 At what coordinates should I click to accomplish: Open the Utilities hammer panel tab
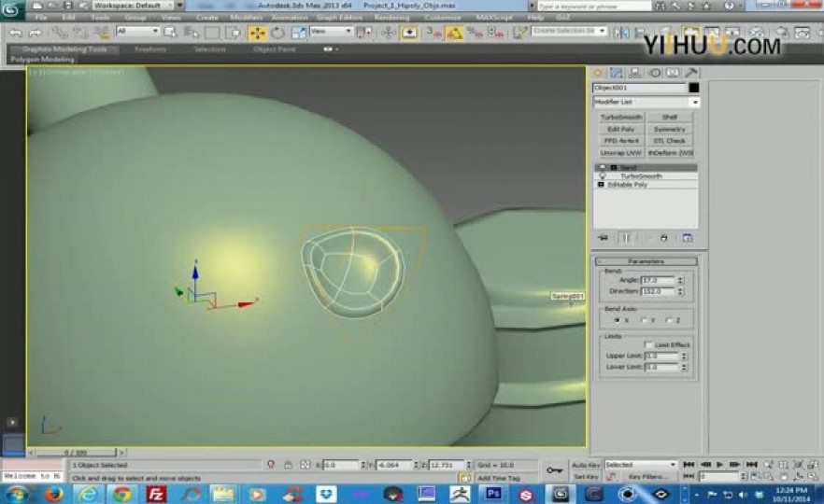(691, 73)
